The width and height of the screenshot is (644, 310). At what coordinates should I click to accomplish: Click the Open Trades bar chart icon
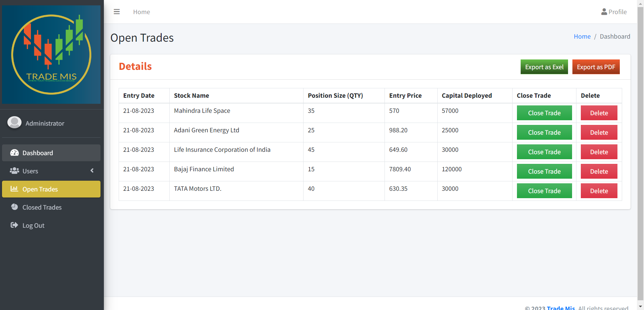coord(14,189)
